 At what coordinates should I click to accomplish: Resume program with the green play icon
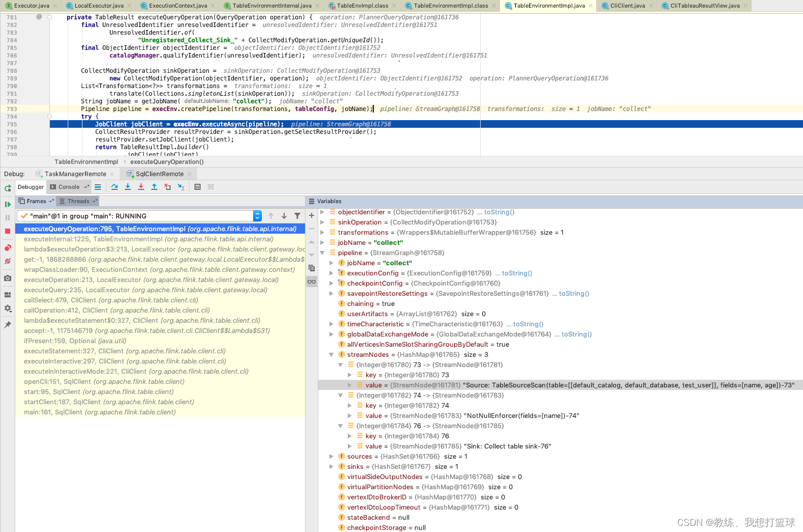point(8,204)
